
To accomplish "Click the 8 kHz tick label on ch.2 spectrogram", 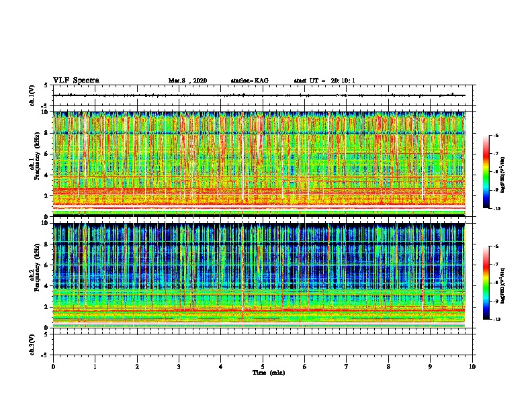I will point(47,244).
